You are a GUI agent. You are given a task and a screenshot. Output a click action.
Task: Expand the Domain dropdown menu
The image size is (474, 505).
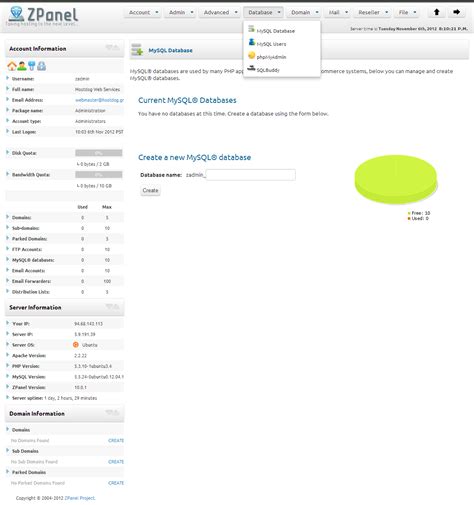pos(304,12)
